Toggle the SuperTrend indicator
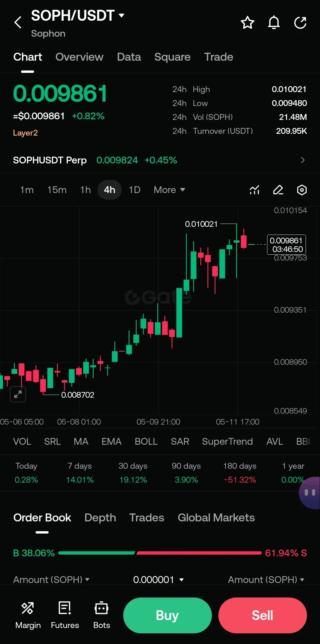Image resolution: width=320 pixels, height=644 pixels. click(227, 441)
